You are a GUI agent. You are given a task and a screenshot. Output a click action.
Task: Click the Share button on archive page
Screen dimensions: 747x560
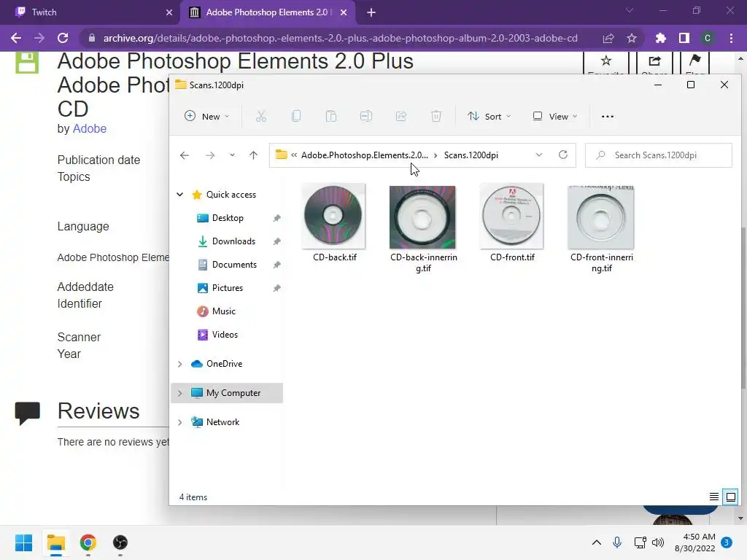[654, 63]
